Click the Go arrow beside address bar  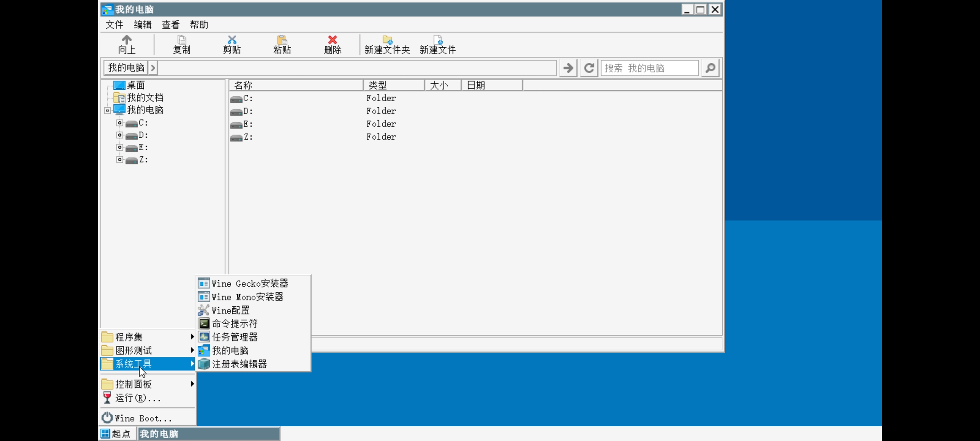click(x=568, y=68)
